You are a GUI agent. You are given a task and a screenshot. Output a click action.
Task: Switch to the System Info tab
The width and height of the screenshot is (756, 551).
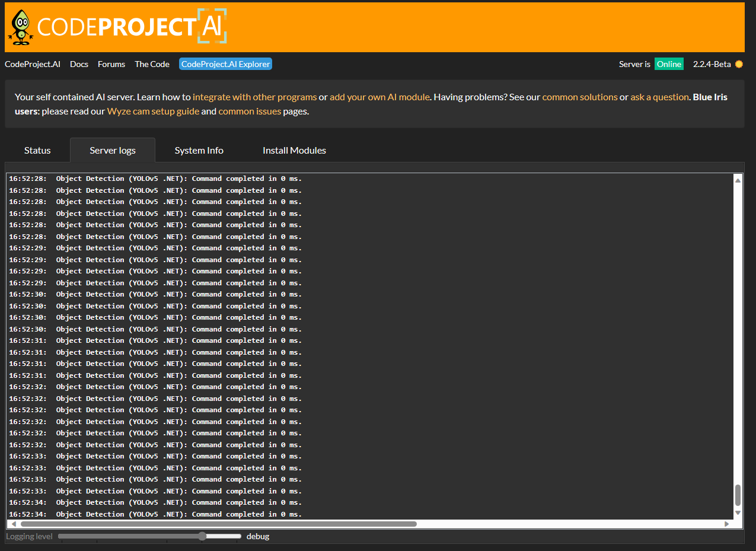click(199, 150)
